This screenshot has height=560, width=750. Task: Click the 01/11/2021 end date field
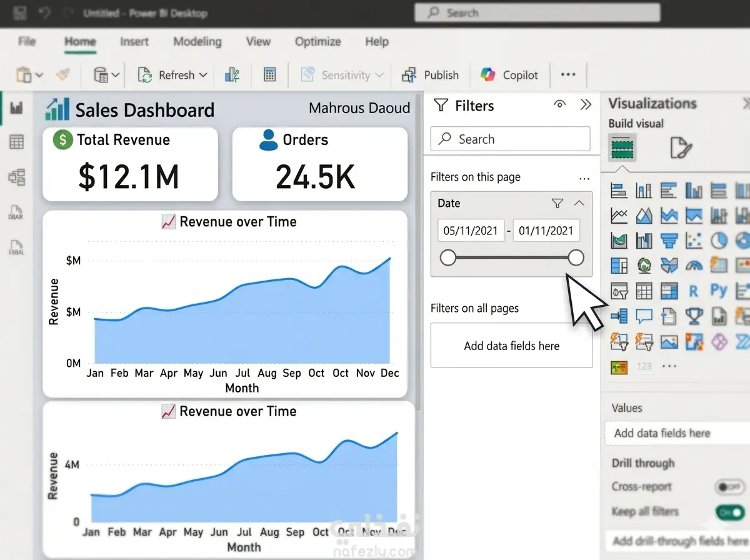coord(546,231)
